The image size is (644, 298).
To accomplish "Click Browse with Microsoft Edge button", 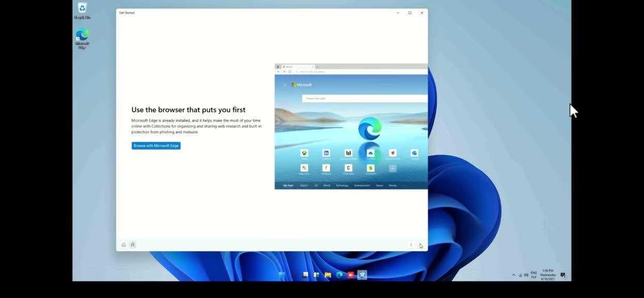I will 156,146.
